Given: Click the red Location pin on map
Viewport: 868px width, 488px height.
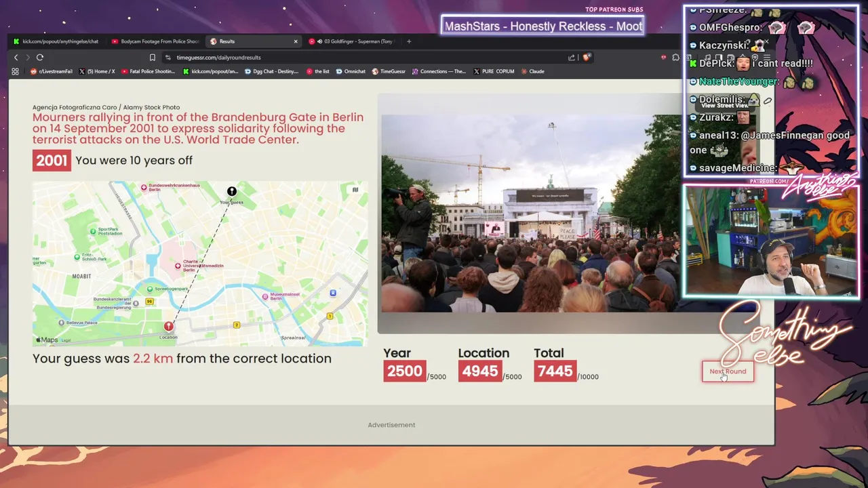Looking at the screenshot, I should point(168,327).
